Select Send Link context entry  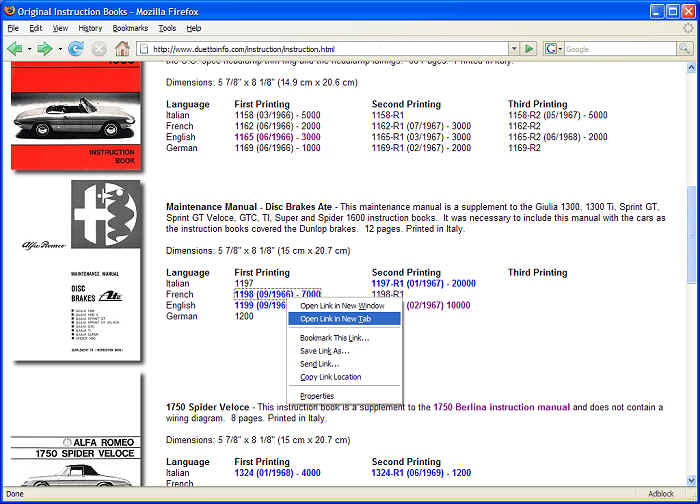pyautogui.click(x=344, y=364)
